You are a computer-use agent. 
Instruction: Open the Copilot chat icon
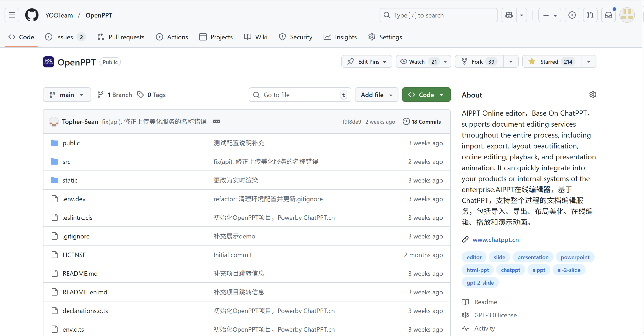pyautogui.click(x=509, y=15)
